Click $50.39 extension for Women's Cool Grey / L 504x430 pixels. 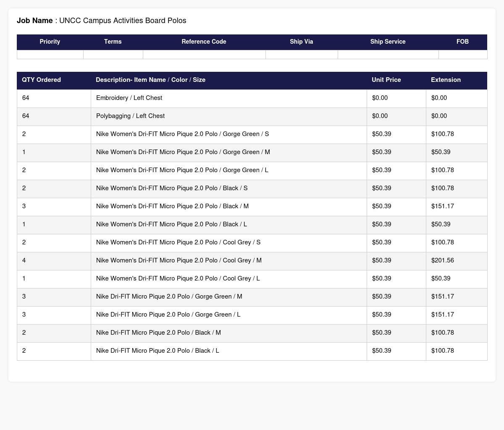tap(441, 278)
